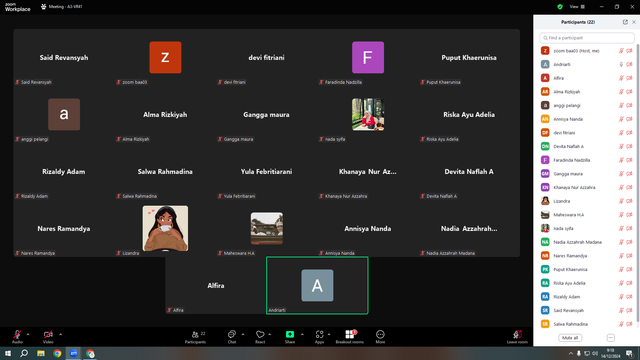The height and width of the screenshot is (360, 640).
Task: Open the Chat panel icon
Action: click(232, 336)
